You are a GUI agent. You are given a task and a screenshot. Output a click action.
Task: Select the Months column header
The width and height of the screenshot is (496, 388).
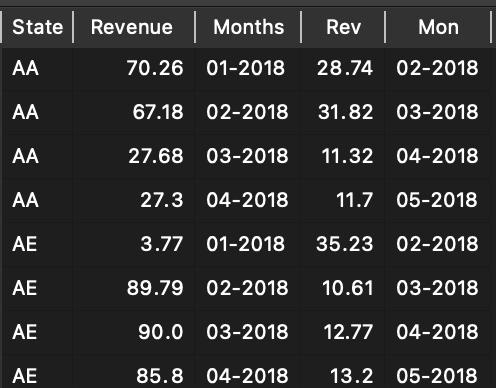(x=248, y=27)
